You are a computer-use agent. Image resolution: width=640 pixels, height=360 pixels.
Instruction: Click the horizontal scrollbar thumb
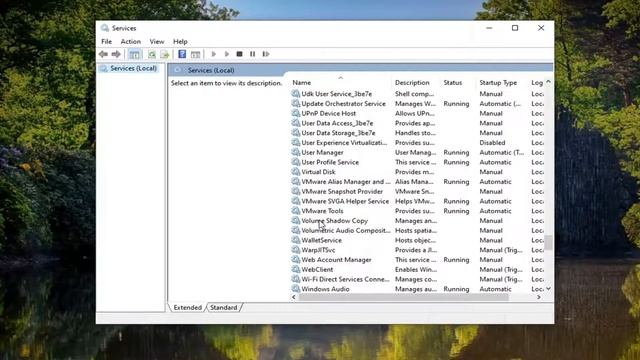pos(404,297)
